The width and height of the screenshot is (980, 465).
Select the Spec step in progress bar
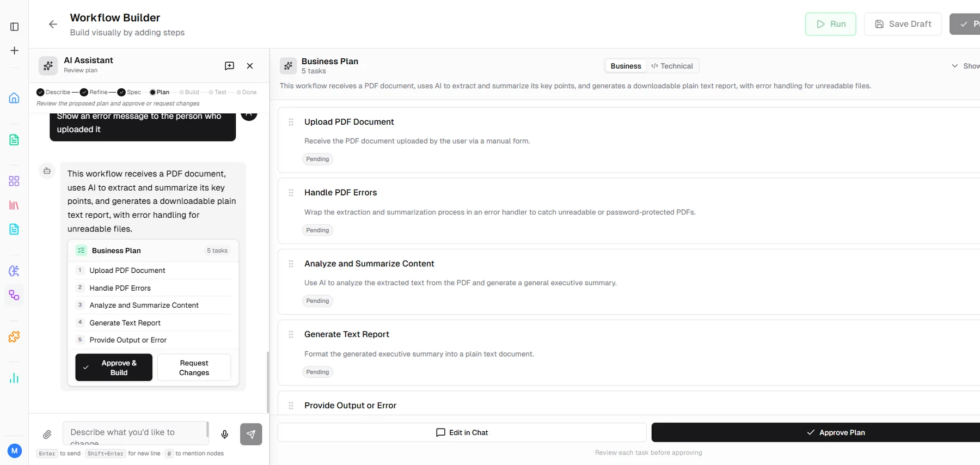[130, 92]
